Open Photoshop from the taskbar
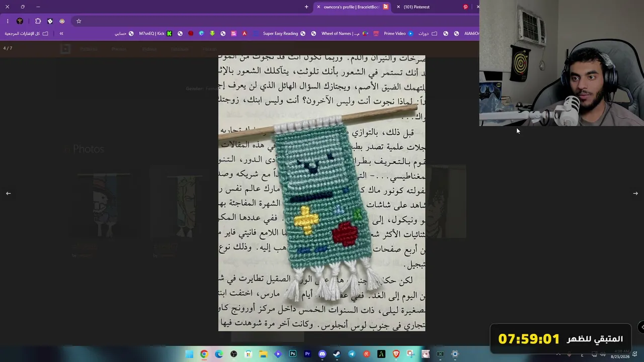644x362 pixels. click(x=292, y=354)
